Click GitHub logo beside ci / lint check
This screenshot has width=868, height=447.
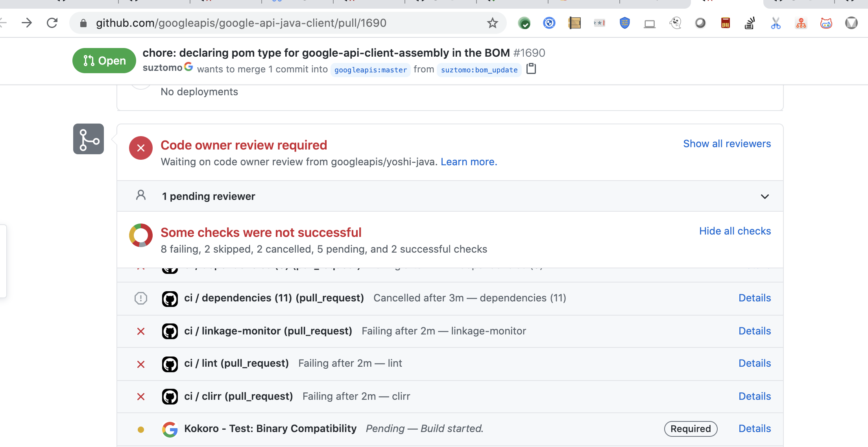tap(170, 364)
